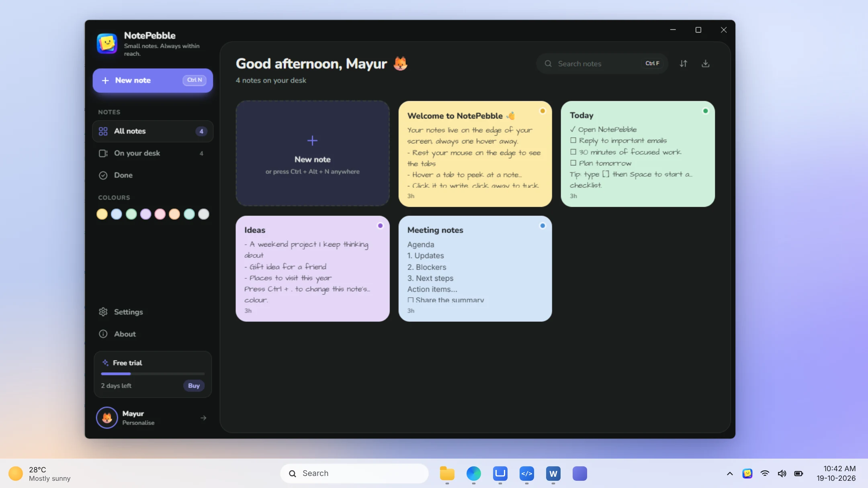
Task: Show hidden tray icons chevron
Action: tap(730, 474)
